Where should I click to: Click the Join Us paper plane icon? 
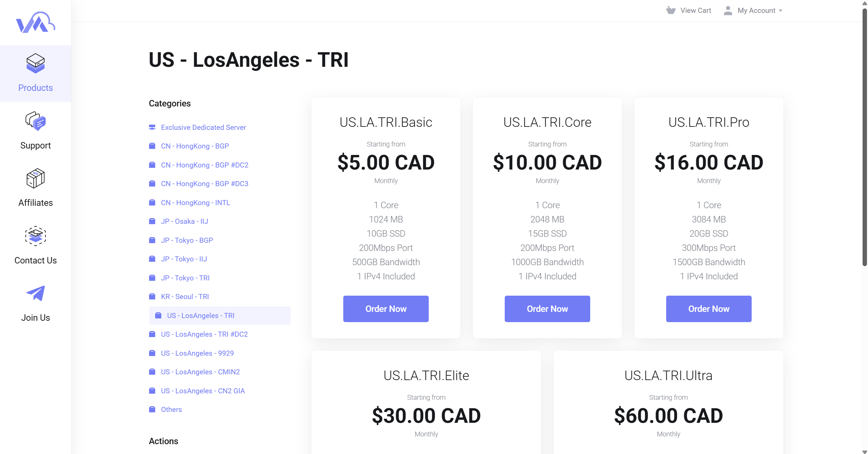(x=35, y=293)
